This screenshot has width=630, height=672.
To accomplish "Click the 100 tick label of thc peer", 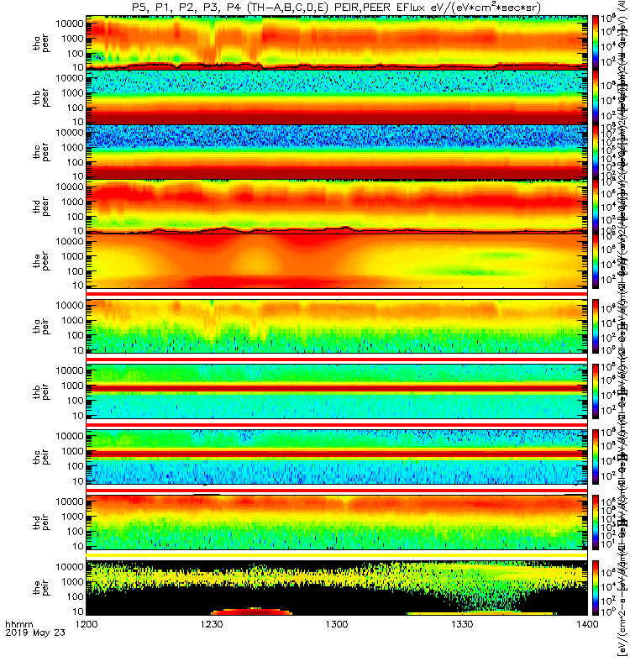I will 76,162.
